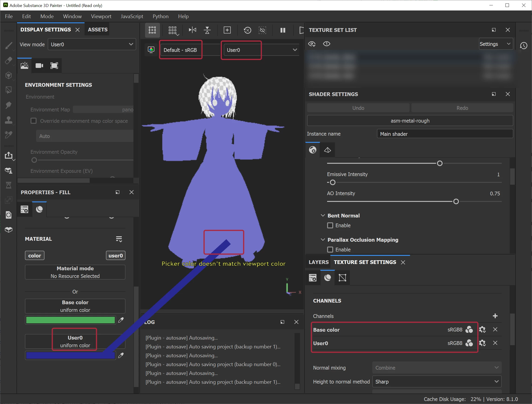The width and height of the screenshot is (532, 404).
Task: Open the View mode User0 dropdown
Action: click(92, 44)
